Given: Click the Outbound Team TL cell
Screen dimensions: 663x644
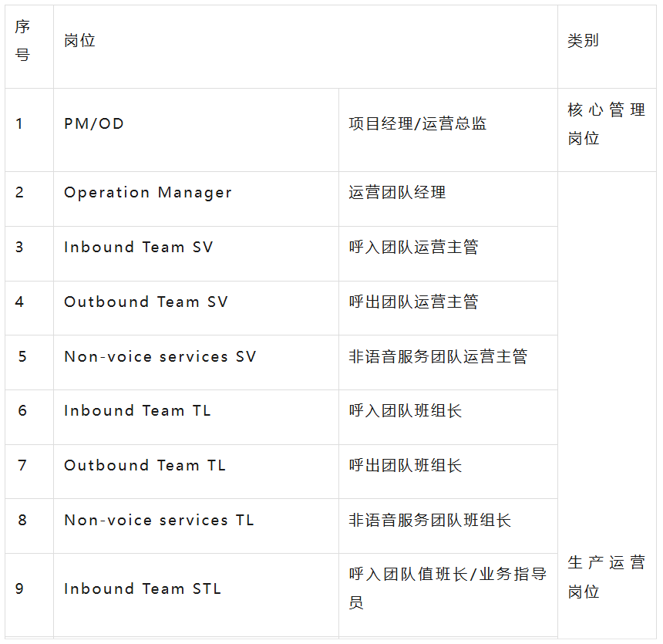Looking at the screenshot, I should tap(196, 471).
